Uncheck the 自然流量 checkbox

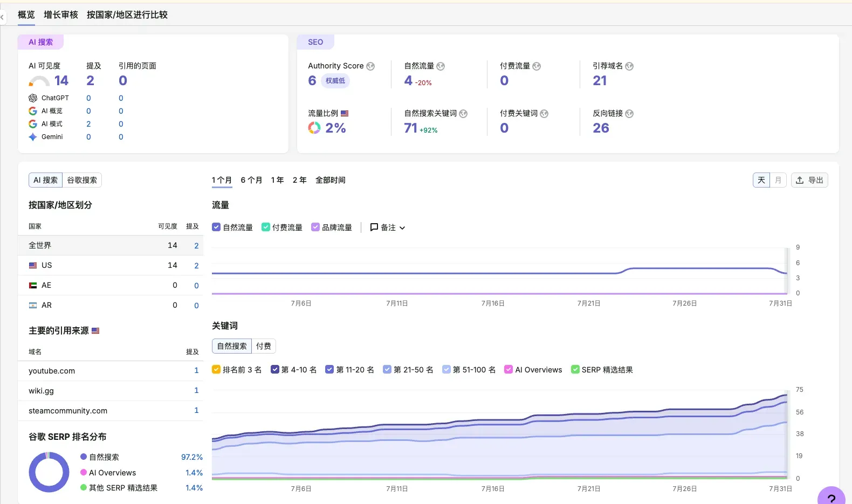click(x=216, y=227)
